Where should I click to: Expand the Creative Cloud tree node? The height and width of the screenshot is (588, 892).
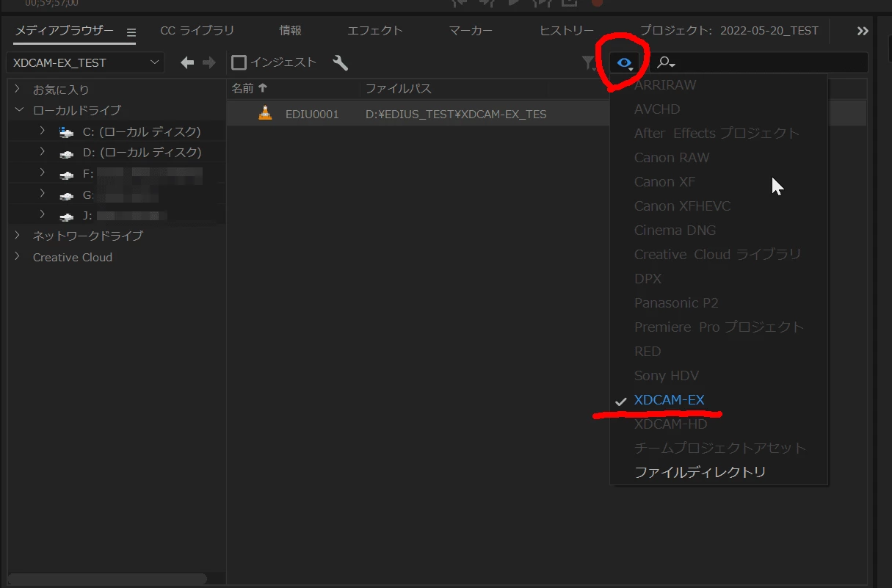tap(18, 256)
